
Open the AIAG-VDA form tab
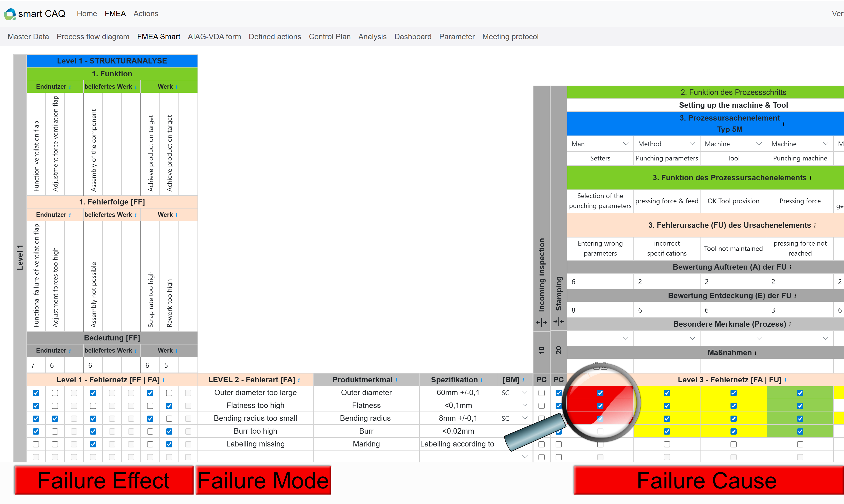click(214, 37)
